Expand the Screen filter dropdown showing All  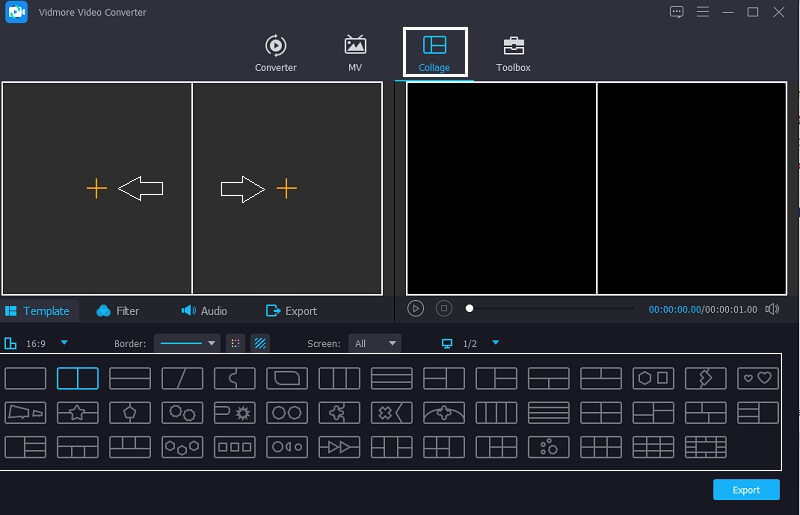375,343
